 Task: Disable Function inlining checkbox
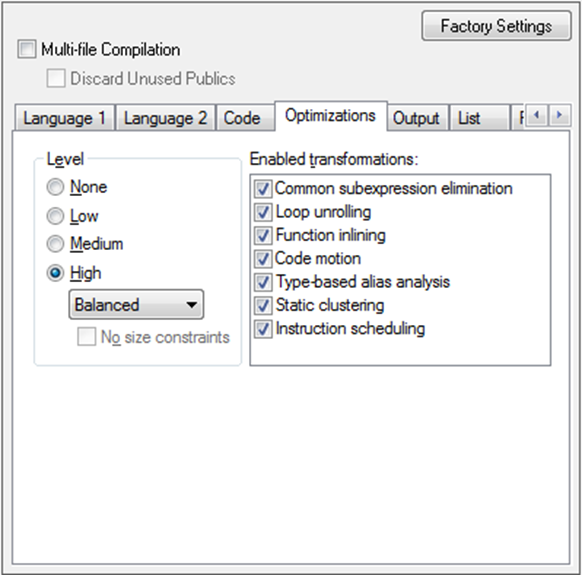pos(263,236)
